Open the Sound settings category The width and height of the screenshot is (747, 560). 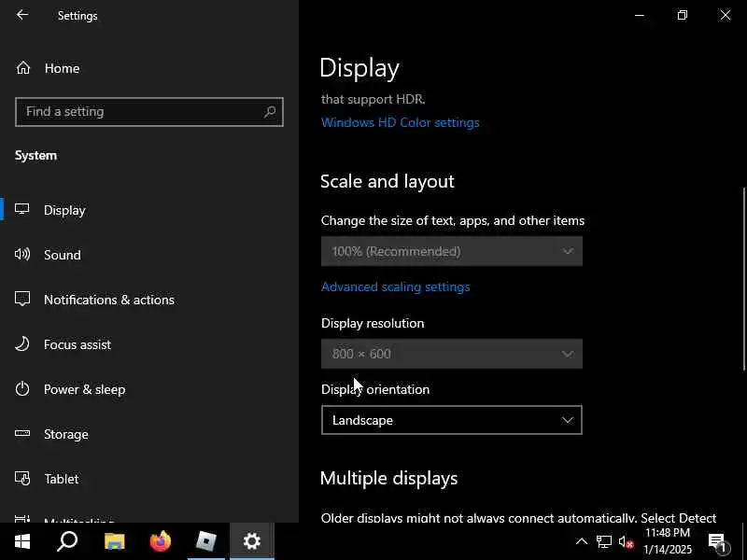[149, 255]
